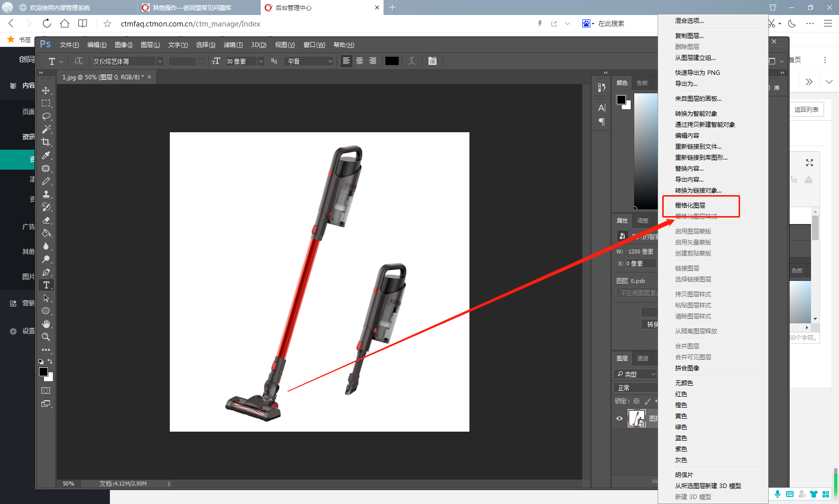Screen dimensions: 839x504
Task: Click the foreground color swatch in toolbox
Action: coord(43,372)
